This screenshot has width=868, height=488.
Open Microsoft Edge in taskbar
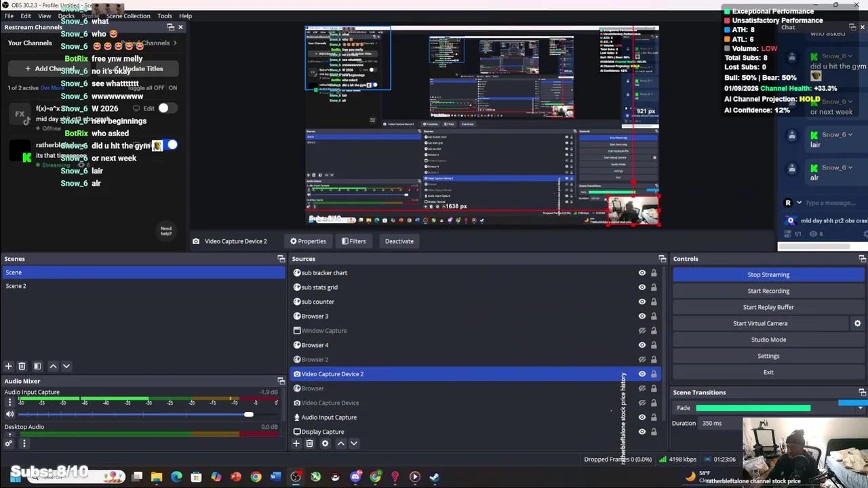pos(176,477)
